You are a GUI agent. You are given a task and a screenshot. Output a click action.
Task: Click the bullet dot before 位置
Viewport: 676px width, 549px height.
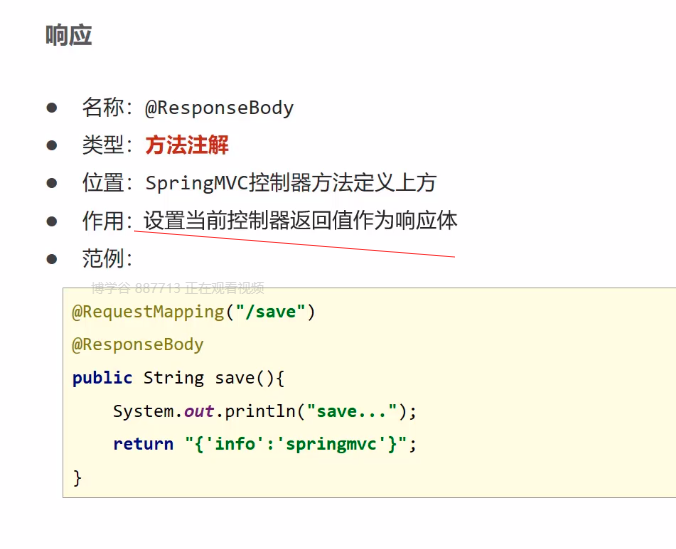click(x=52, y=183)
